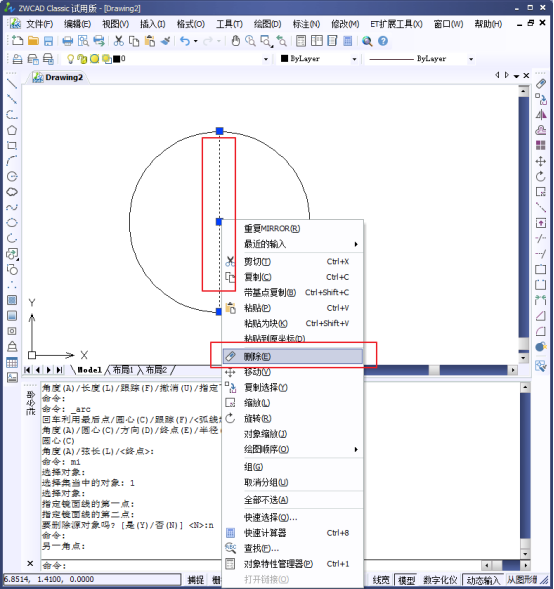Toggle layer 0 freeze sun icon
The image size is (554, 589).
coord(94,59)
